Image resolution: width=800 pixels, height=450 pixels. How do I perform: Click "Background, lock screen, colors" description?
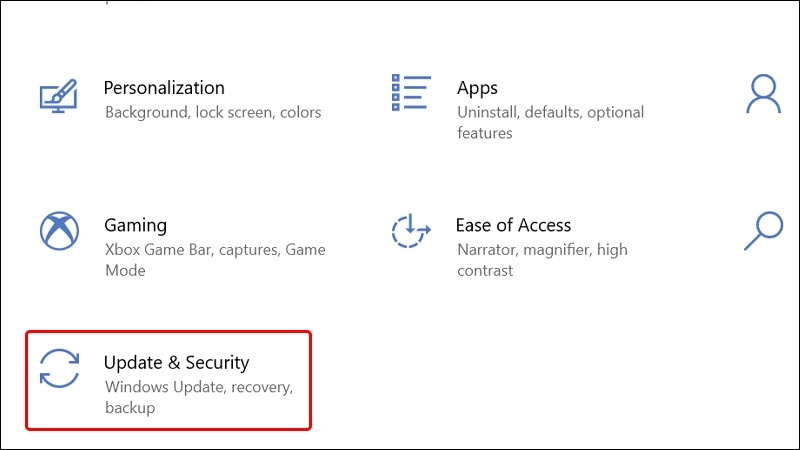click(x=213, y=112)
